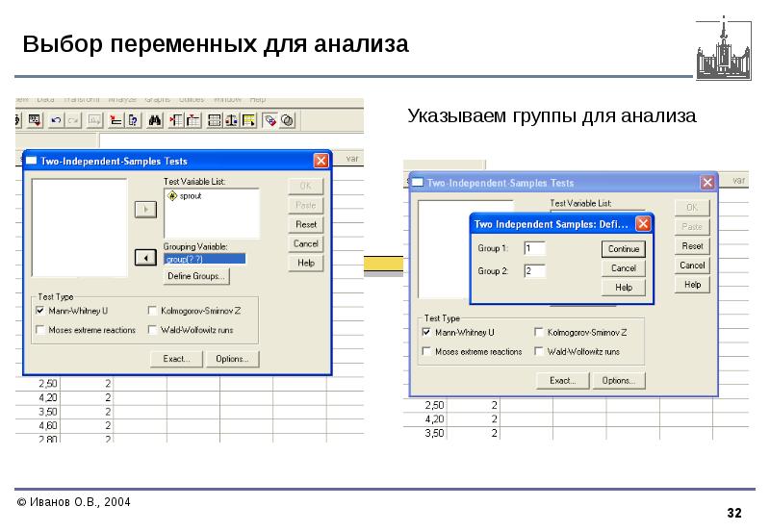Uncheck Mann-Whitney U in the left dialog
This screenshot has width=770, height=532.
point(39,311)
